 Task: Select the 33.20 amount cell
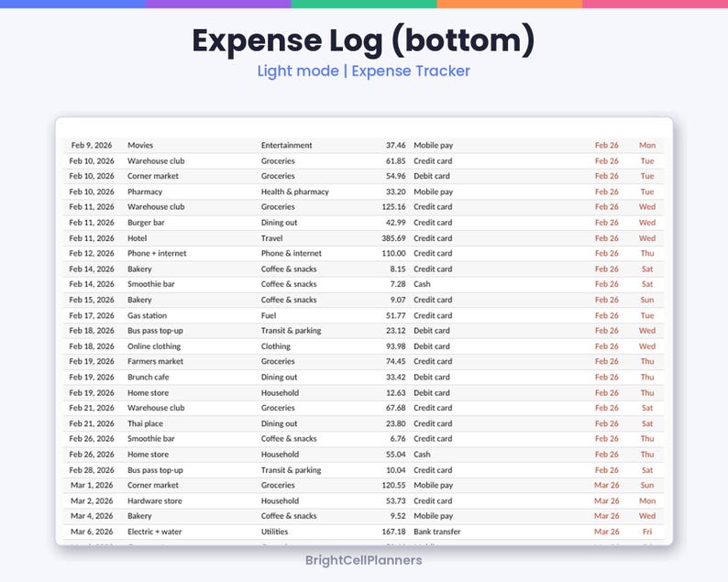[395, 192]
